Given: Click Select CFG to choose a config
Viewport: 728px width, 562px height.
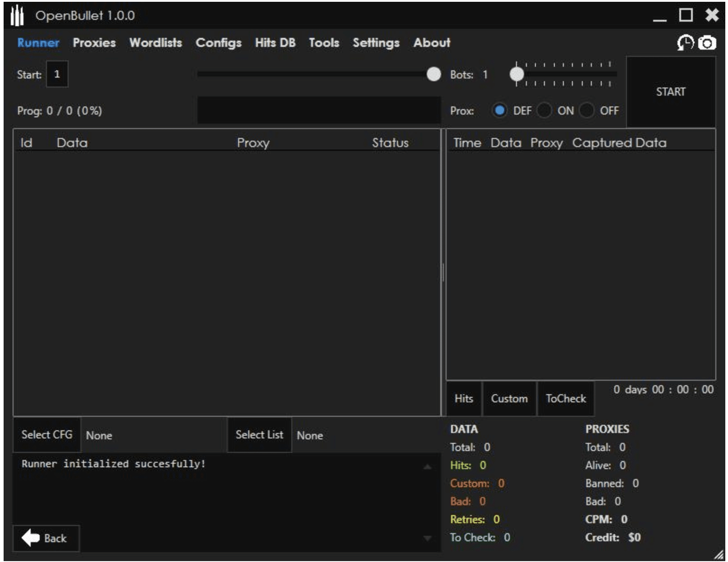Looking at the screenshot, I should tap(46, 435).
